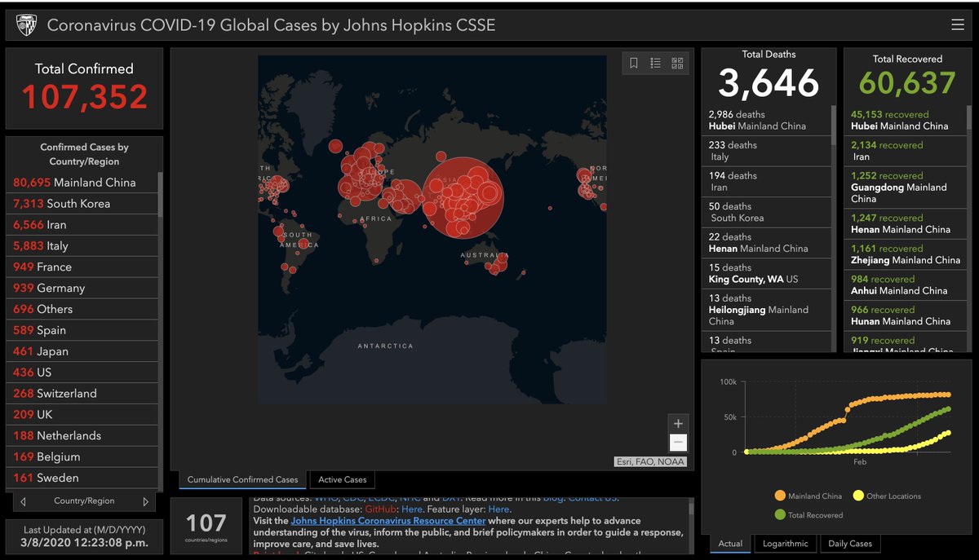This screenshot has height=560, width=979.
Task: Click 1,247 recovered Henan entry
Action: (906, 223)
